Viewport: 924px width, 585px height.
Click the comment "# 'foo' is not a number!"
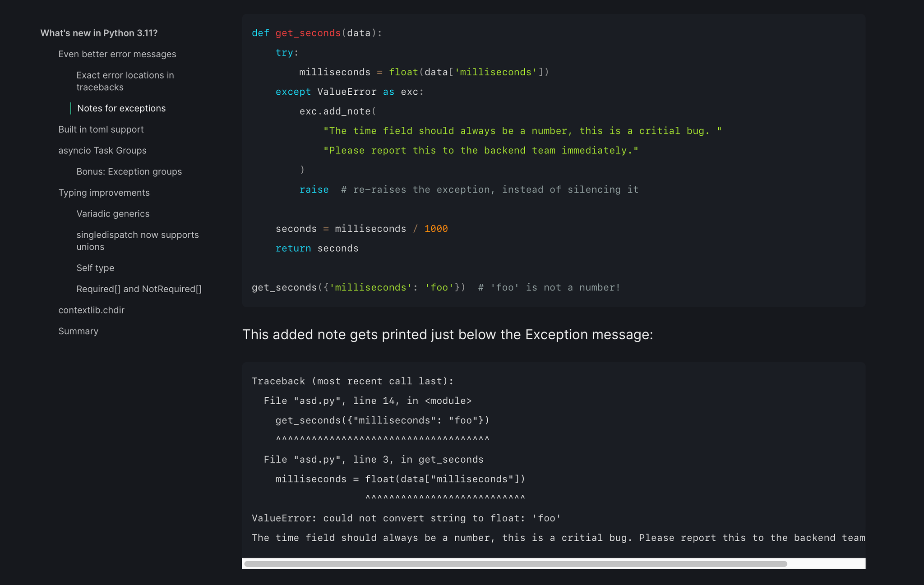549,287
